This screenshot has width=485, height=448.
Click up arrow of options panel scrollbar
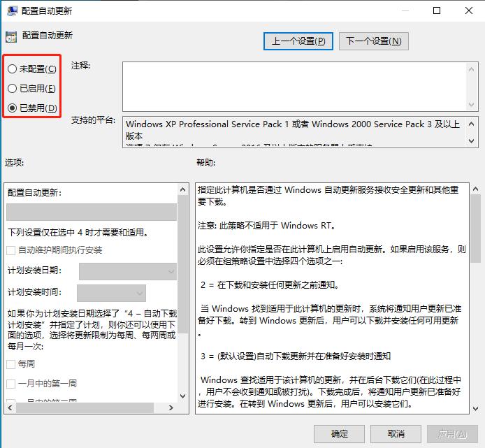[183, 189]
